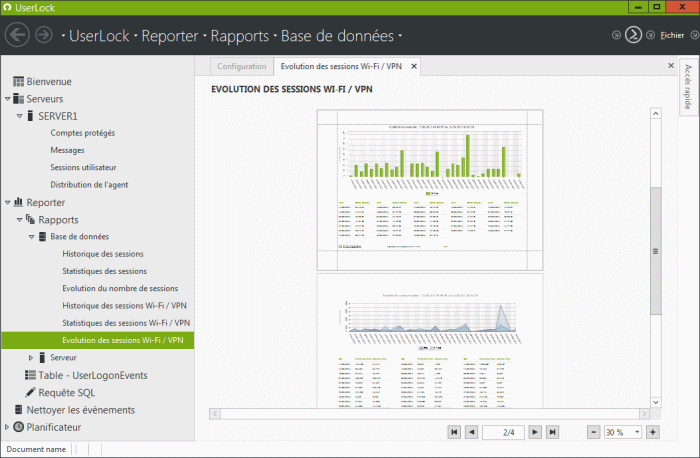Click the horizontal scrollbar left arrow

coord(215,414)
